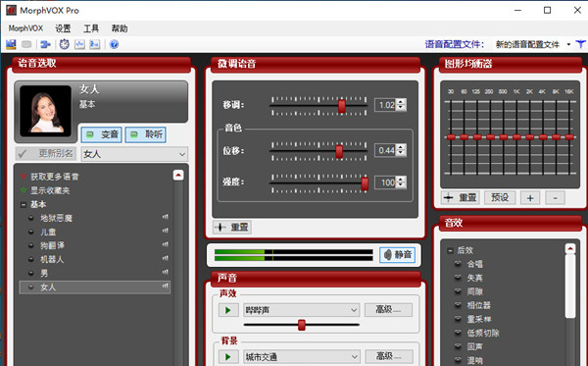Open help with the blue question mark icon
The height and width of the screenshot is (366, 588).
click(x=114, y=44)
